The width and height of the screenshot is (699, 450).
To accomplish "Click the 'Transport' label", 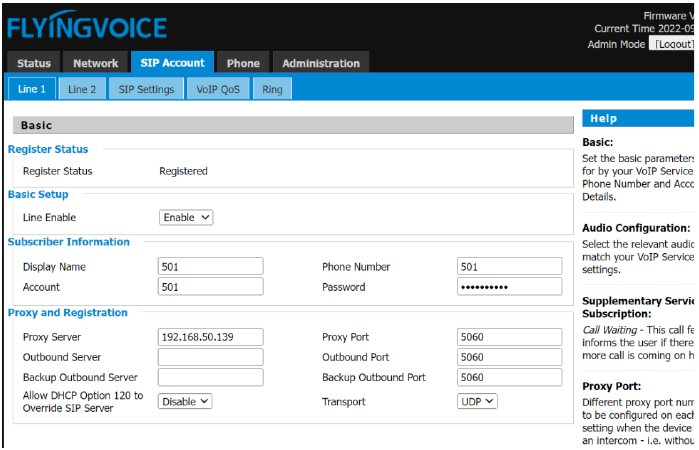I will click(344, 401).
